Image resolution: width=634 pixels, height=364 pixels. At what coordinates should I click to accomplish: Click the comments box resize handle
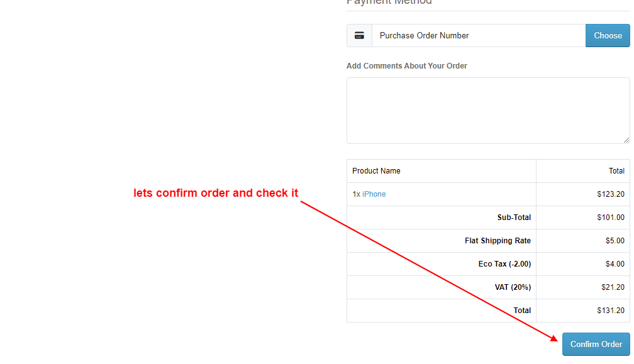coord(626,140)
